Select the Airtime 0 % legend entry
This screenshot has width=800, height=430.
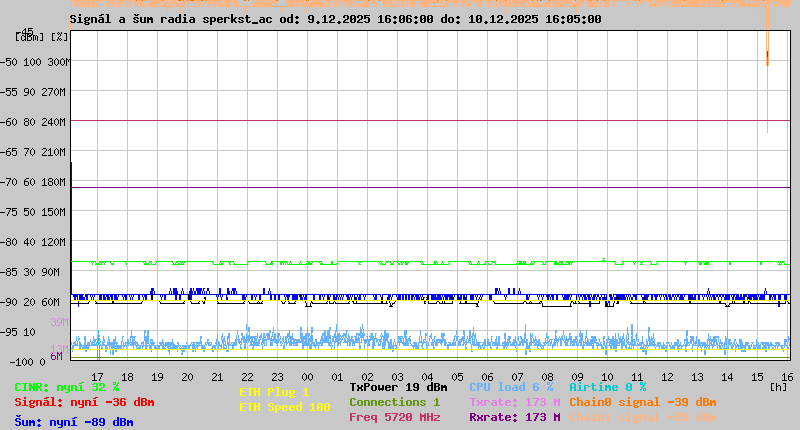click(x=607, y=387)
